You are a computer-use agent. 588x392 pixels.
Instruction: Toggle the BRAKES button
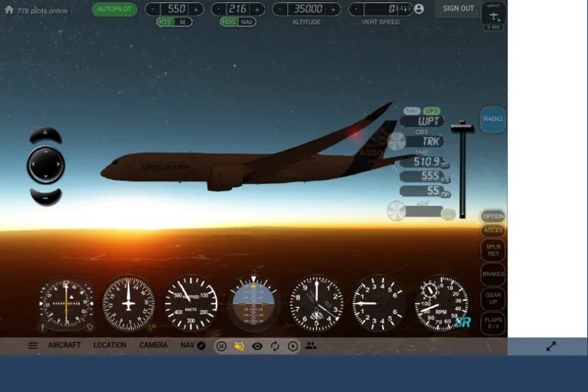point(493,274)
